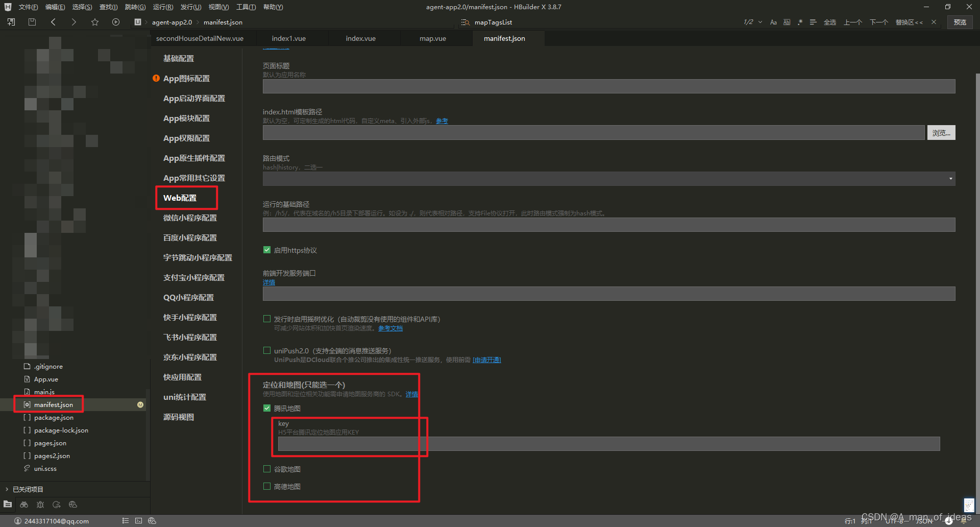Click the debug bug icon in bottom sidebar
The width and height of the screenshot is (980, 527).
[x=40, y=505]
